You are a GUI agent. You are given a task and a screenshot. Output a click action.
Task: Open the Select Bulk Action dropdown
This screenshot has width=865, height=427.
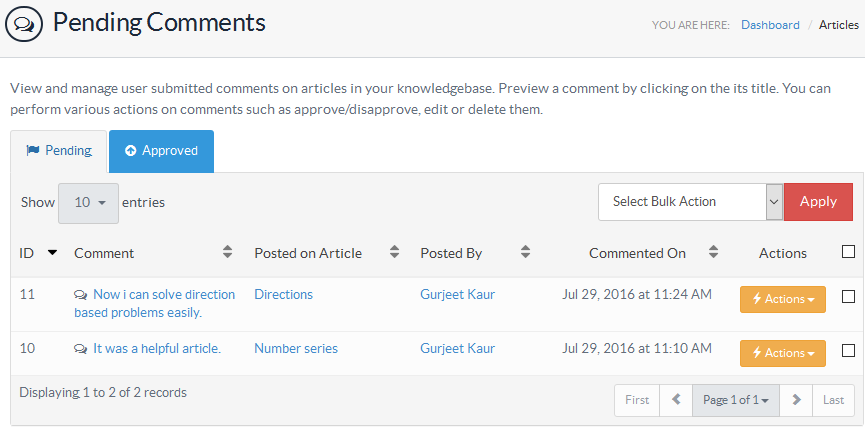pos(690,202)
